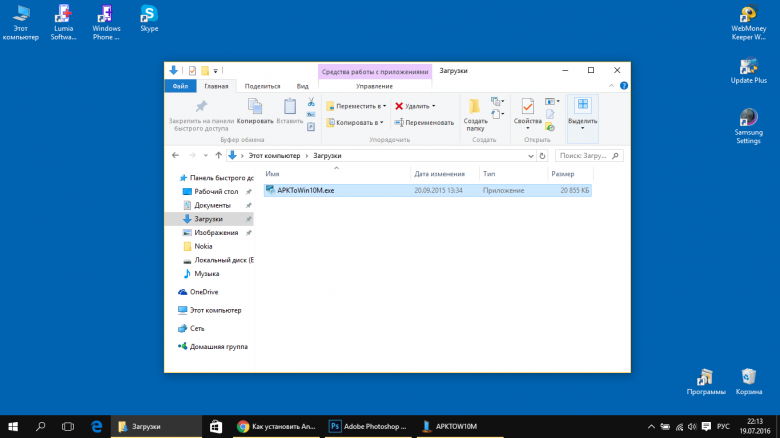The height and width of the screenshot is (438, 780).
Task: Open the Свойства properties checkmark icon
Action: (x=528, y=106)
